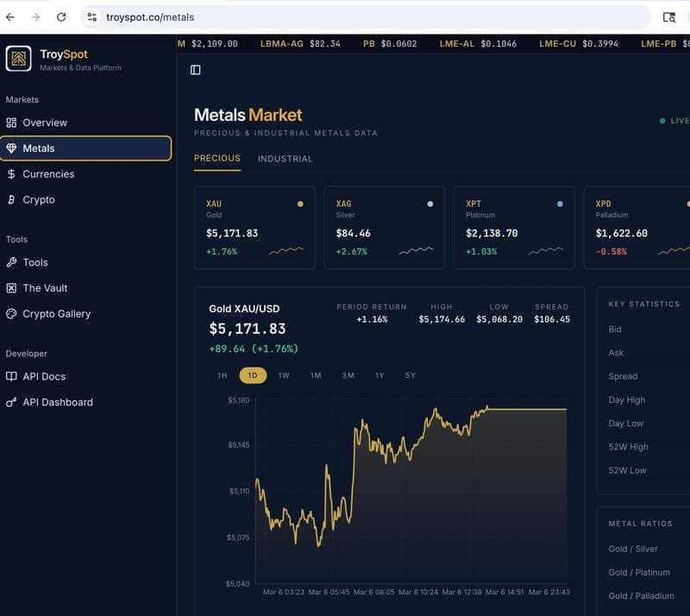This screenshot has height=616, width=690.
Task: Open the Gold / Silver ratio link
Action: pos(633,549)
